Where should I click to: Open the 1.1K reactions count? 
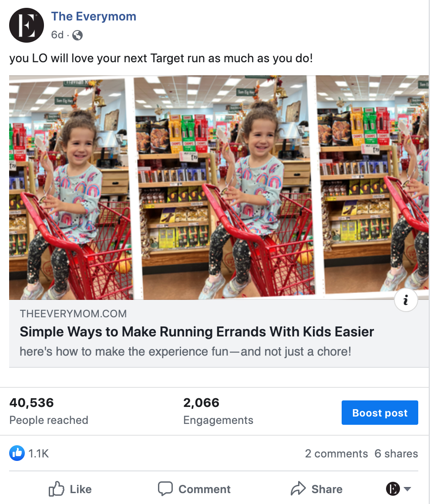[x=39, y=454]
